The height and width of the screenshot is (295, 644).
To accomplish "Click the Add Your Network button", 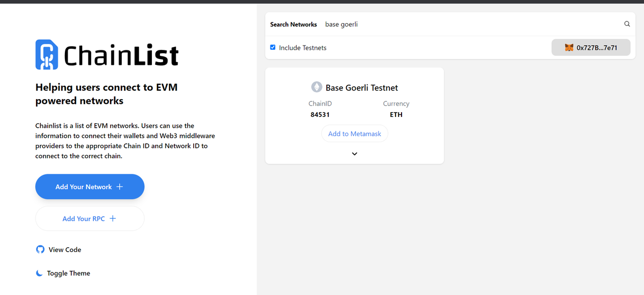I will pyautogui.click(x=90, y=187).
